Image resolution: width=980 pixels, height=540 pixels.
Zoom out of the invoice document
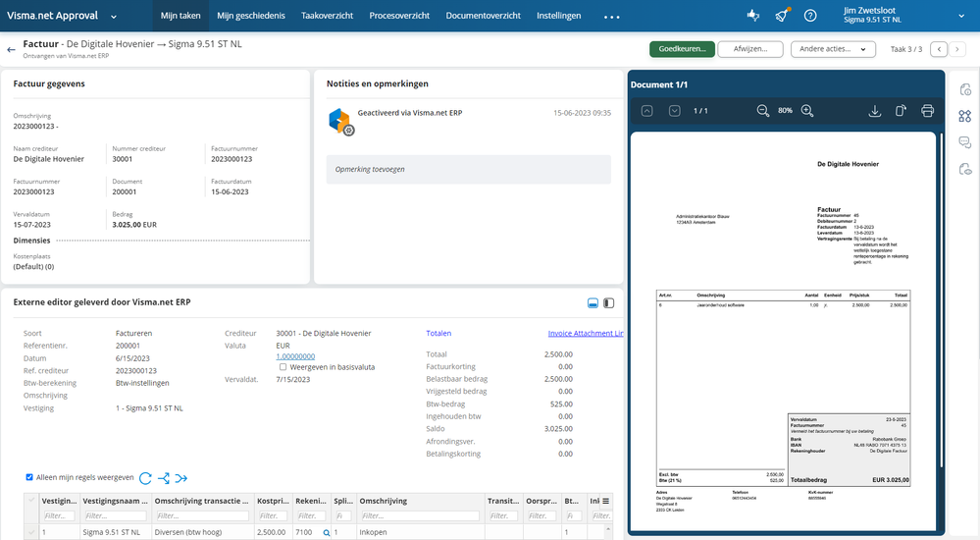(x=762, y=111)
